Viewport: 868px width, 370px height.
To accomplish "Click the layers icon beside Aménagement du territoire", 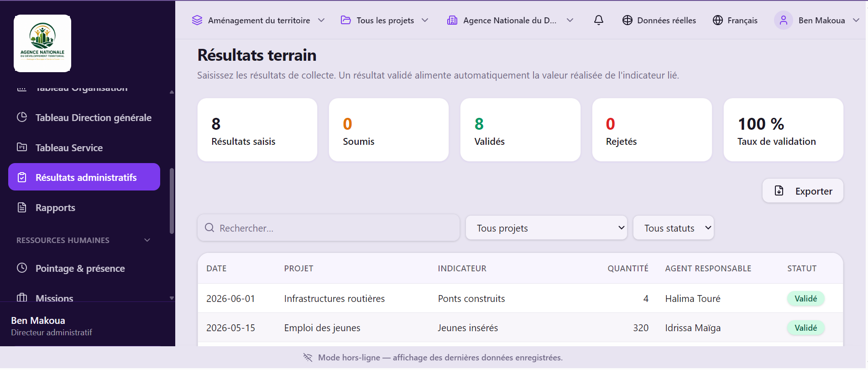I will 197,20.
